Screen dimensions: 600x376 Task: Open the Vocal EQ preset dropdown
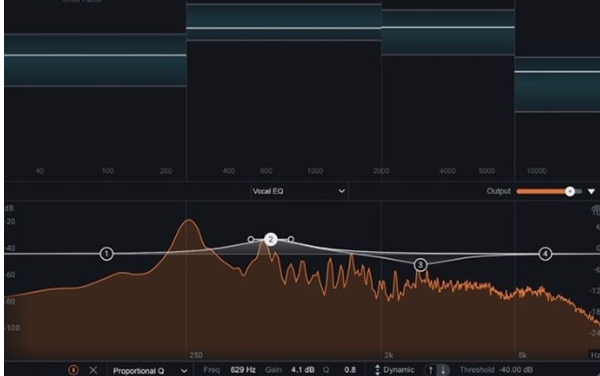tap(299, 191)
